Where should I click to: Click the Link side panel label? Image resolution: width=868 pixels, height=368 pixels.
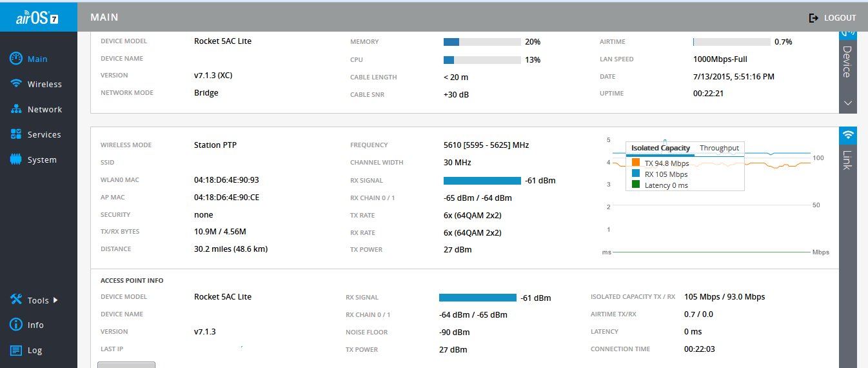coord(848,160)
